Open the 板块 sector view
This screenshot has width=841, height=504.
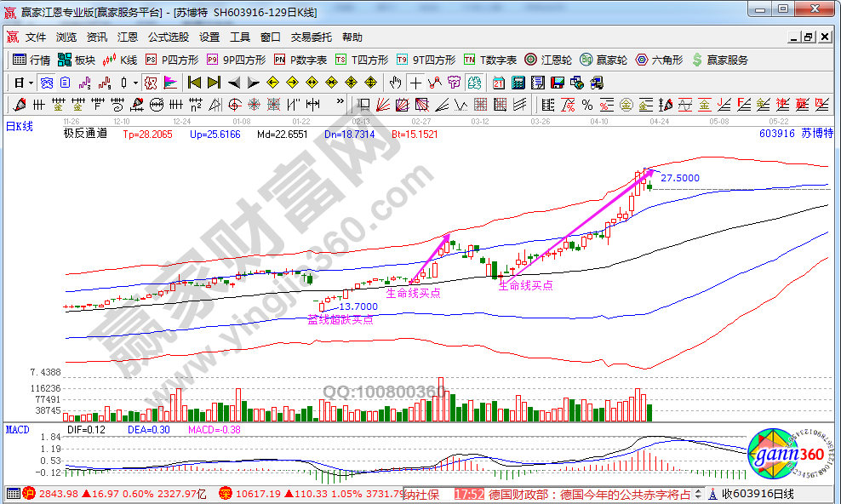(x=76, y=60)
